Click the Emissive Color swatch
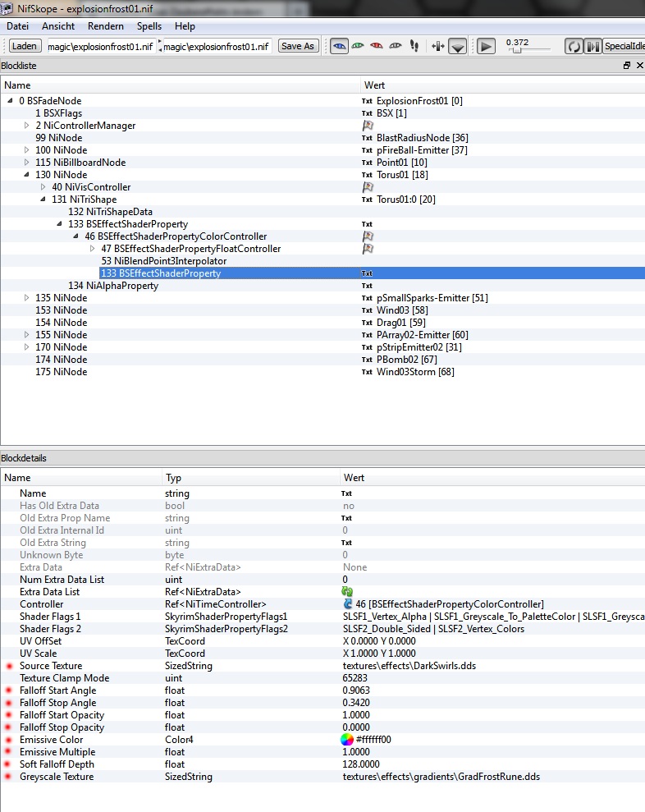This screenshot has height=812, width=645. coord(347,740)
